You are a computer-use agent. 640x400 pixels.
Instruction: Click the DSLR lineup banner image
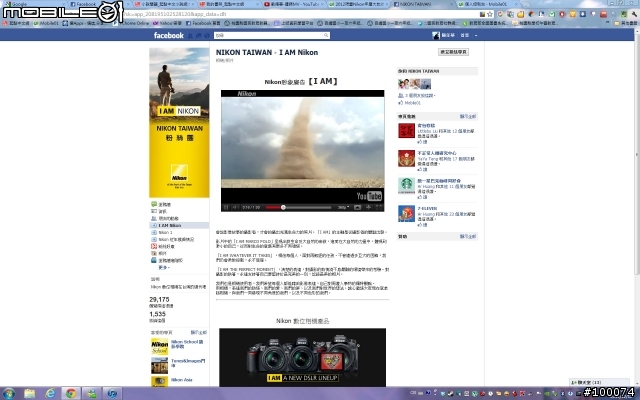[x=302, y=357]
